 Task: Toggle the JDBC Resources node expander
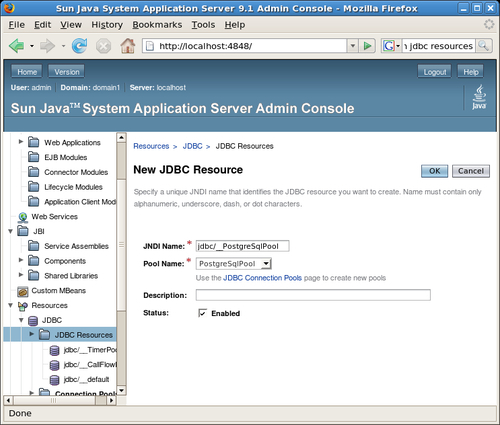[32, 334]
